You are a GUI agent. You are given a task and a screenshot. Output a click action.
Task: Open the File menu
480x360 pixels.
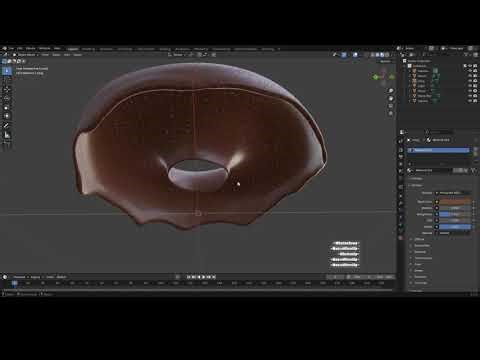click(x=11, y=49)
